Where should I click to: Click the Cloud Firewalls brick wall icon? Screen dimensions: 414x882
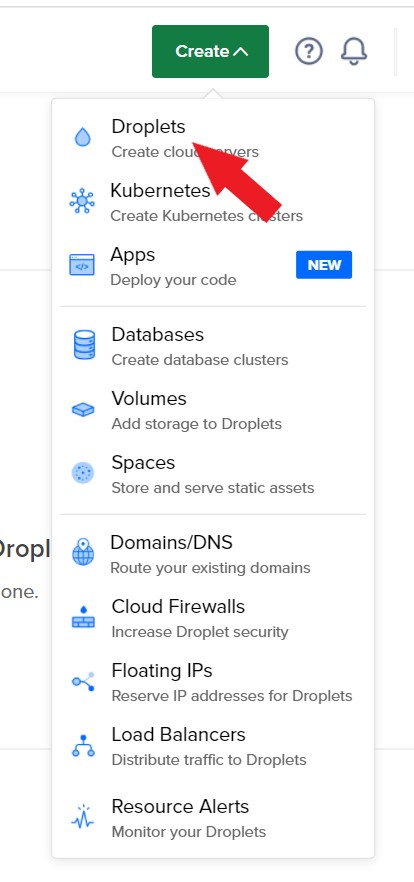coord(83,617)
